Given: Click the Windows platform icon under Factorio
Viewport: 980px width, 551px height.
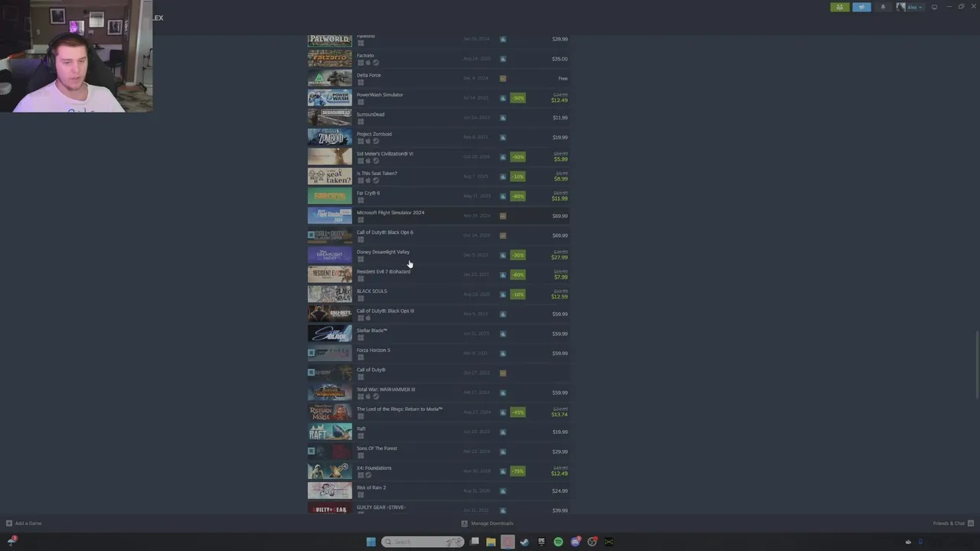Looking at the screenshot, I should coord(361,63).
